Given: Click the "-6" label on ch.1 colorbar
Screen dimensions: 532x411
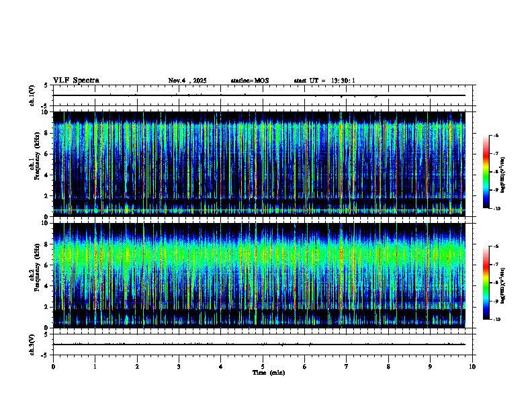Looking at the screenshot, I should [x=496, y=136].
